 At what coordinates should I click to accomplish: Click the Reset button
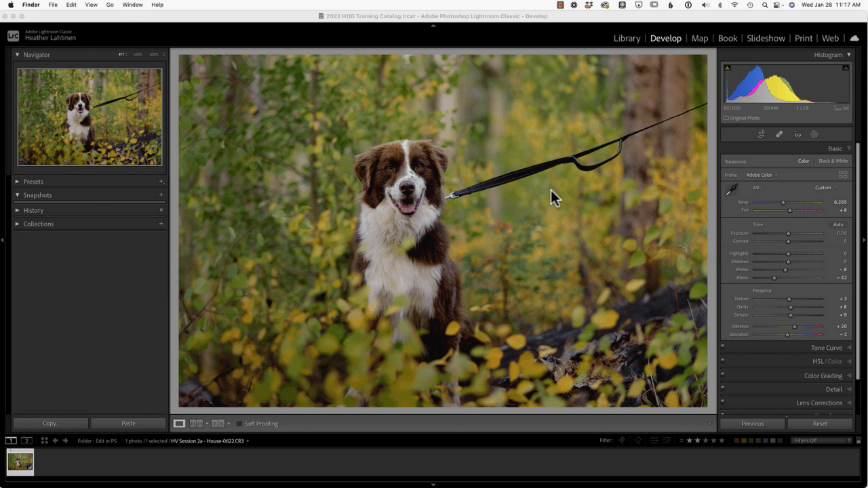click(x=820, y=424)
